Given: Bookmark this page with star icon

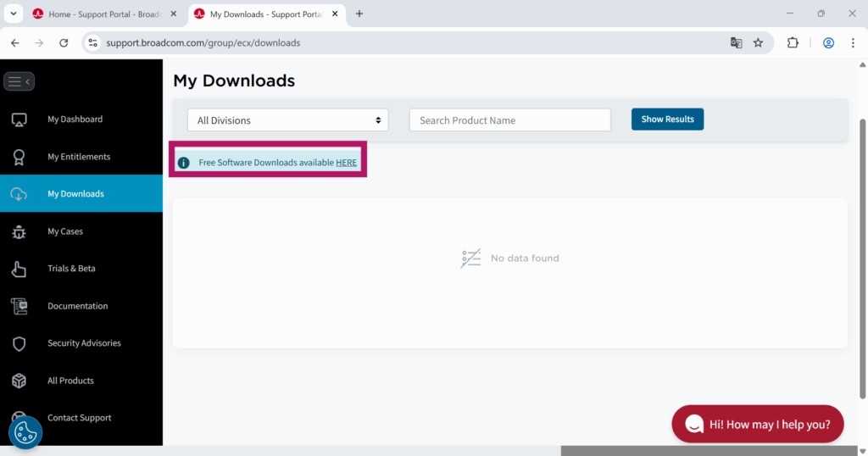Looking at the screenshot, I should point(758,43).
